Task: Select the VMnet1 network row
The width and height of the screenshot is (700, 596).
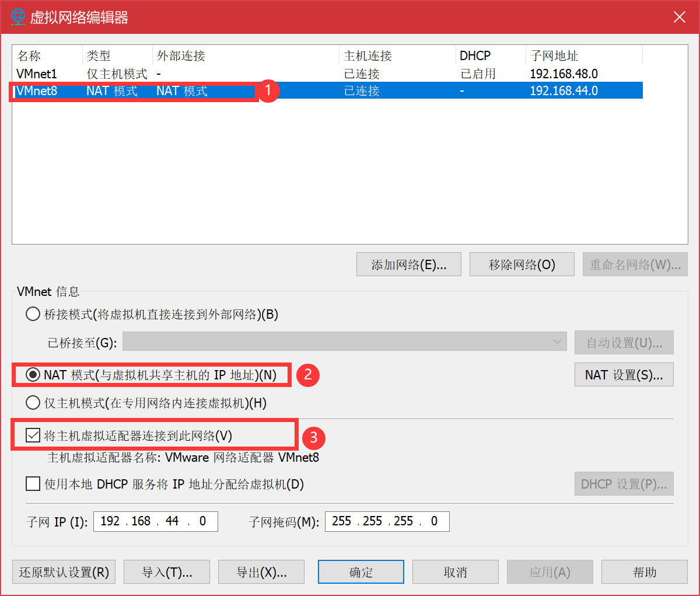Action: point(327,74)
